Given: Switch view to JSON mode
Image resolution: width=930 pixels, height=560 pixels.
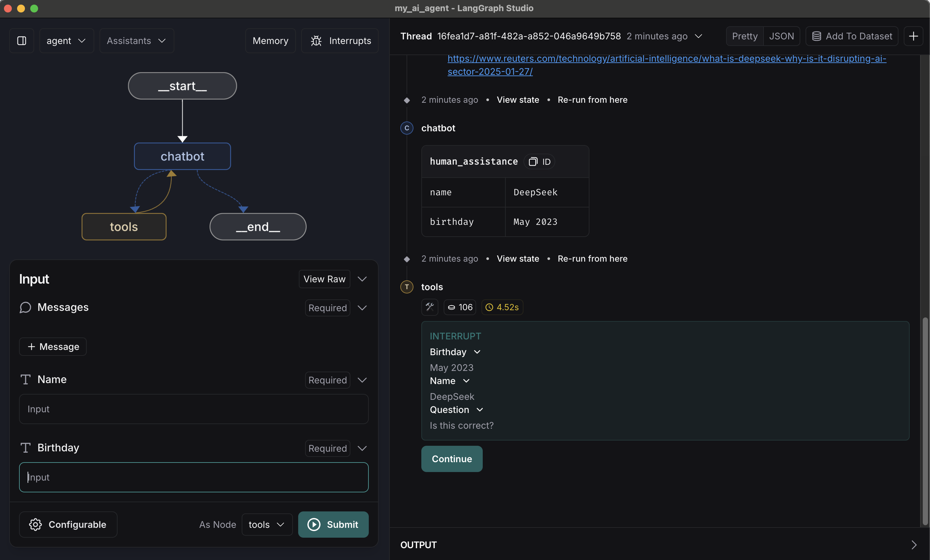Looking at the screenshot, I should [x=781, y=36].
